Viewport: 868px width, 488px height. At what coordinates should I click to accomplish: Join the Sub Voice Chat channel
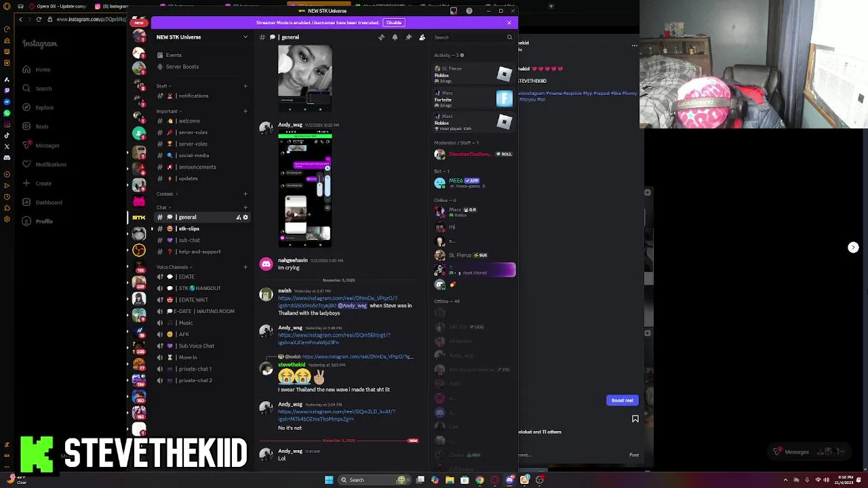point(202,346)
